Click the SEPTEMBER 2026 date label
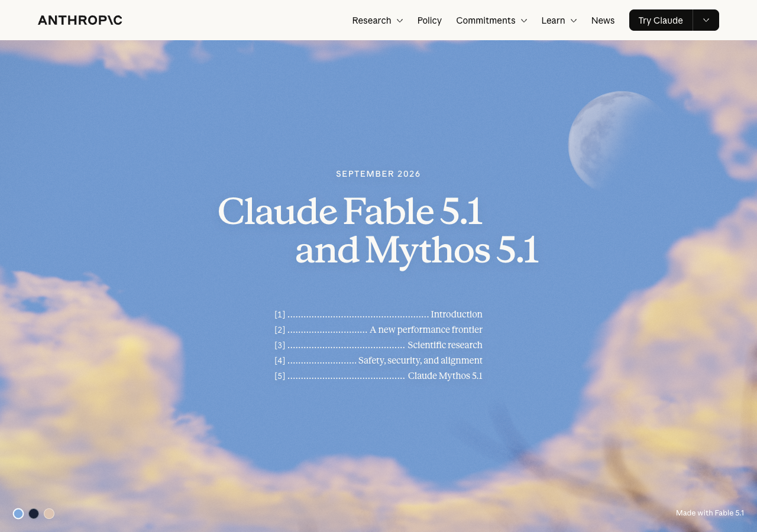The width and height of the screenshot is (757, 532). point(378,174)
